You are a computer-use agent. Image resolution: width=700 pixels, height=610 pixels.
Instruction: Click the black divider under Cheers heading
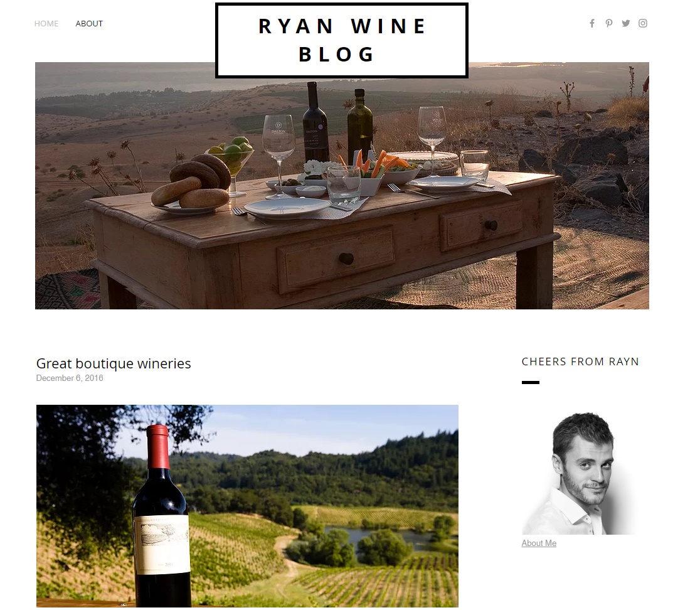tap(531, 382)
